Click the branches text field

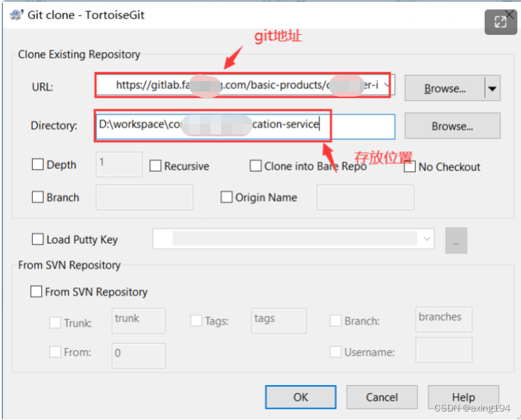(x=444, y=319)
